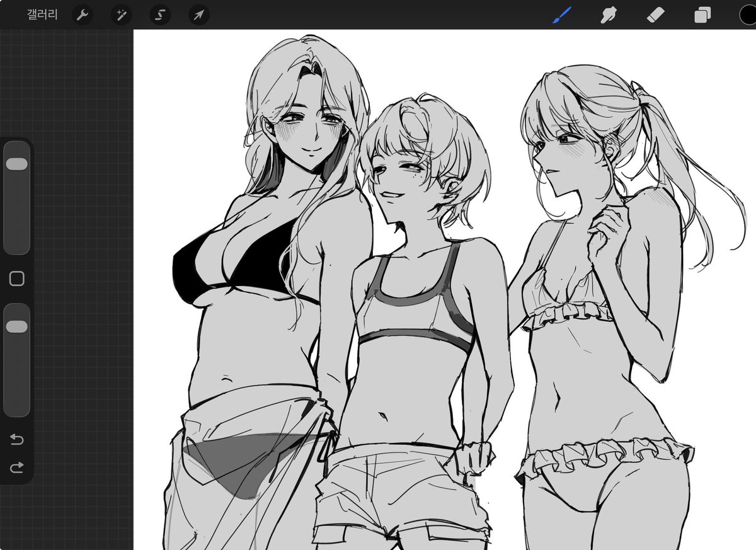
Task: Open the 갤러리 (Gallery) view
Action: (42, 14)
